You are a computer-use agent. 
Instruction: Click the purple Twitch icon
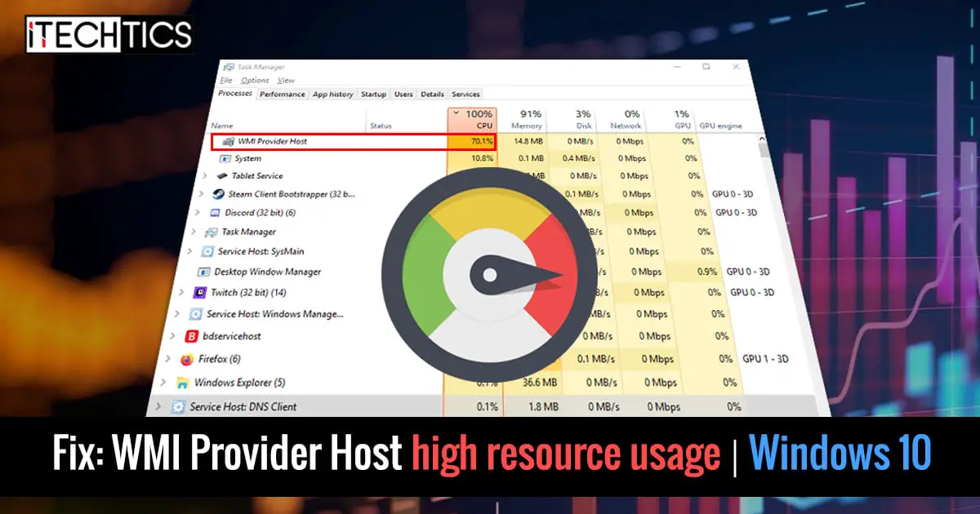pos(199,292)
